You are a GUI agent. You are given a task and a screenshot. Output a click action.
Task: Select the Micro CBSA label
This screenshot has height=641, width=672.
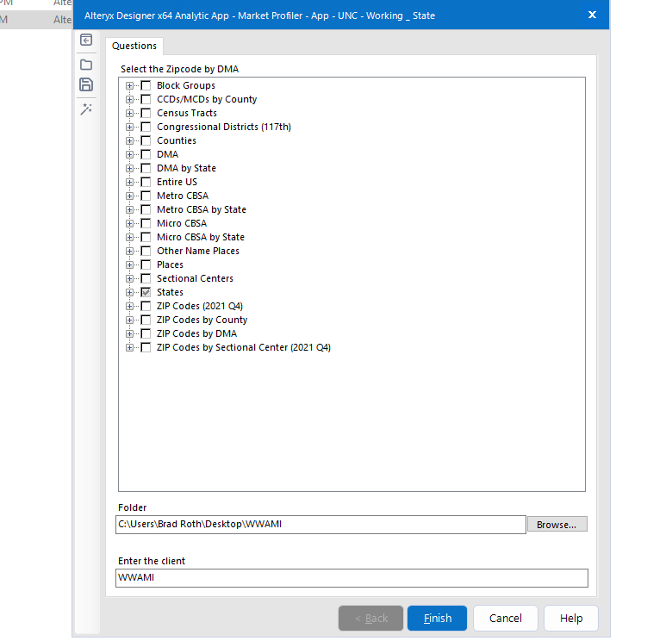point(182,223)
